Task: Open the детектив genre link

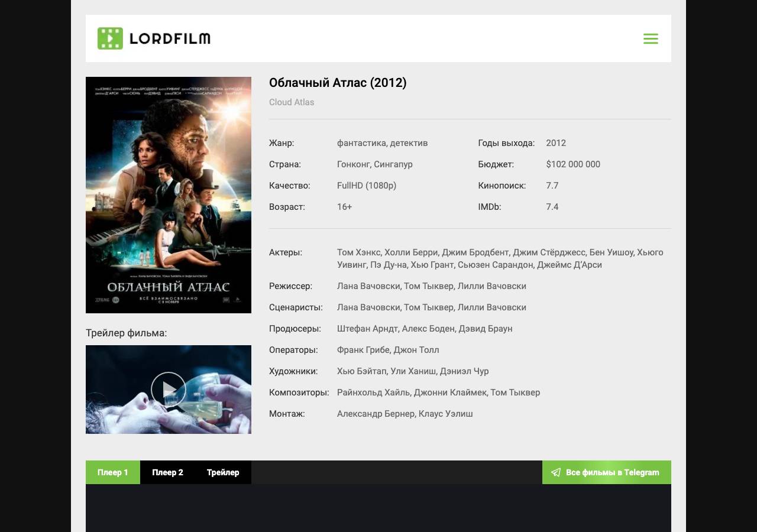Action: coord(409,143)
